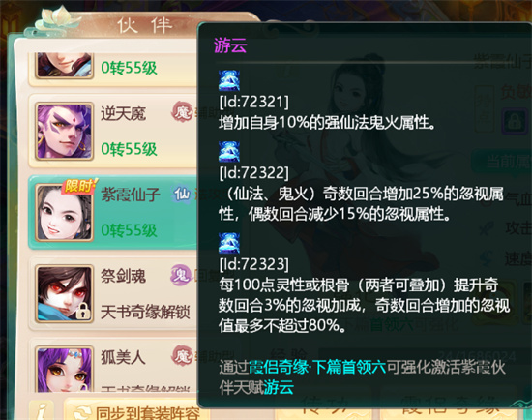Click the skill icon above Id:72321
The width and height of the screenshot is (532, 420).
pyautogui.click(x=229, y=80)
